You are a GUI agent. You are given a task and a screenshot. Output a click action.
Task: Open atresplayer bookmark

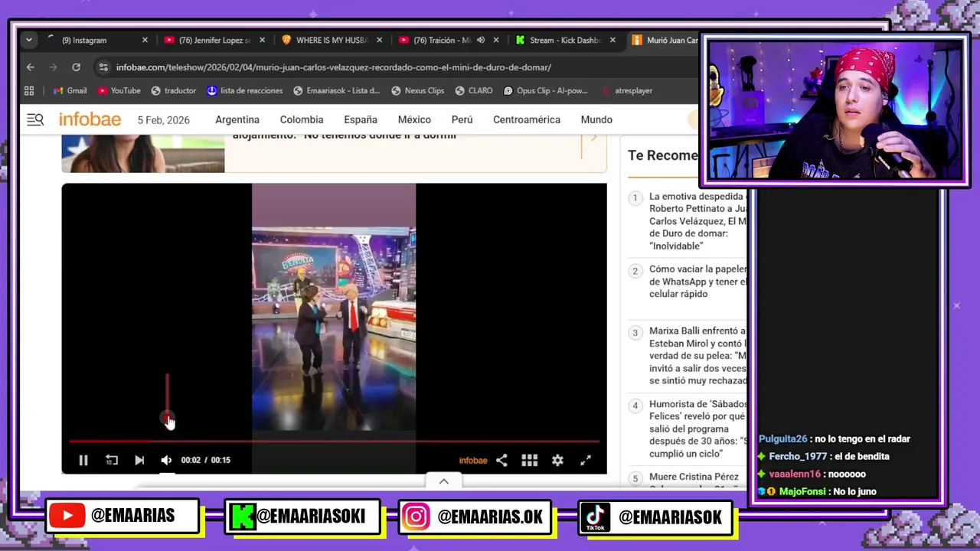628,90
